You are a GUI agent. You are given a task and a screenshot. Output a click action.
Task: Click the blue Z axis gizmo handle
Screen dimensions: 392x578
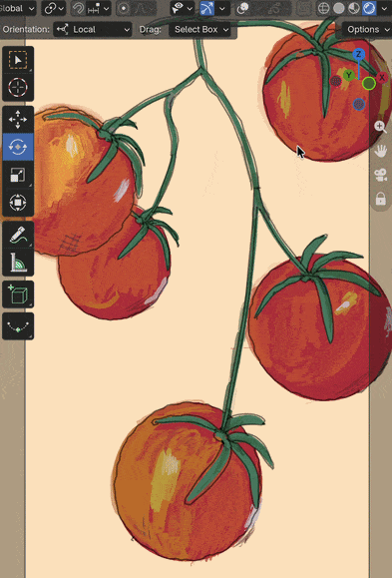358,55
